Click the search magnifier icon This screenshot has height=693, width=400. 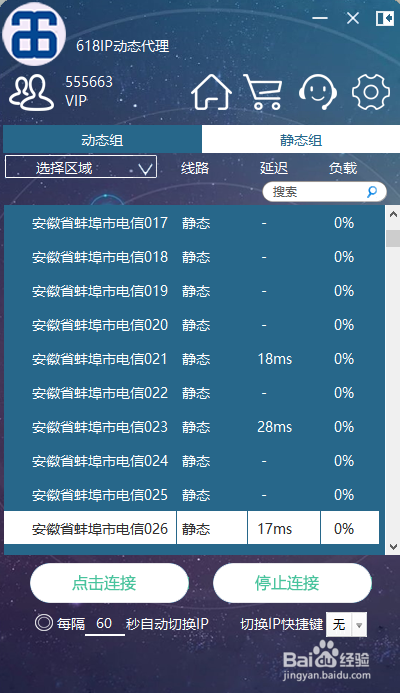[x=372, y=191]
